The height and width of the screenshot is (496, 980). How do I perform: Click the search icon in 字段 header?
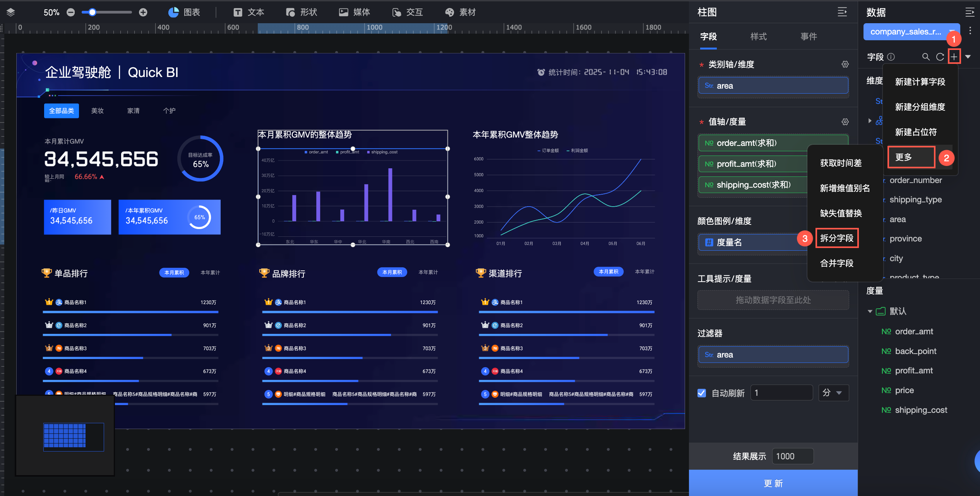(926, 57)
